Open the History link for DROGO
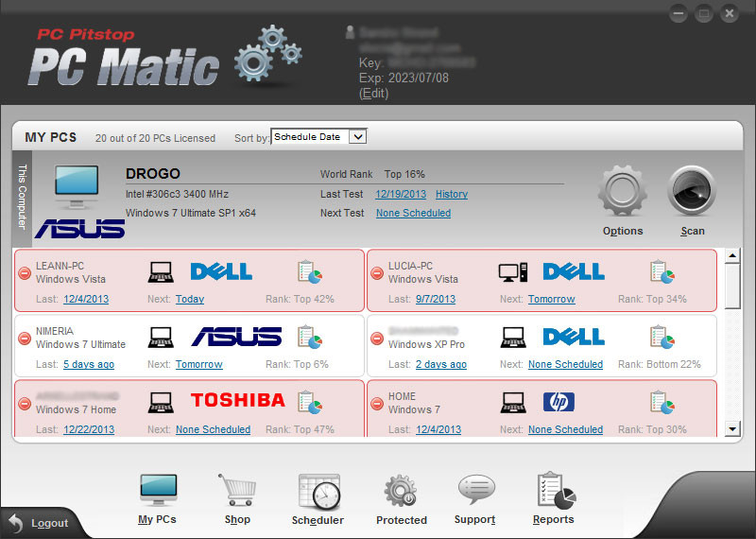 tap(452, 194)
